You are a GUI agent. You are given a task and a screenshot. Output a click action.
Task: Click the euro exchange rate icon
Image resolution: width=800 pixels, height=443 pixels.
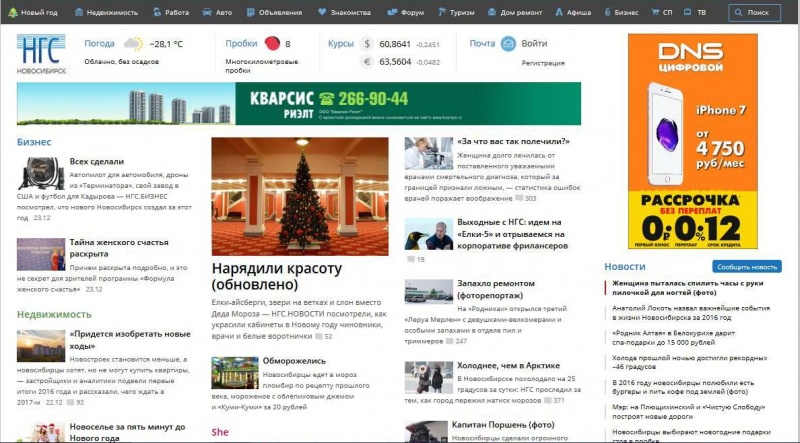(366, 62)
